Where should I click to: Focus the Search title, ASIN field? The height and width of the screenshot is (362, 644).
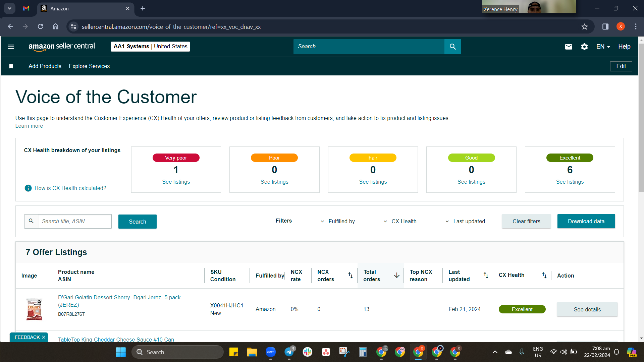(x=74, y=222)
